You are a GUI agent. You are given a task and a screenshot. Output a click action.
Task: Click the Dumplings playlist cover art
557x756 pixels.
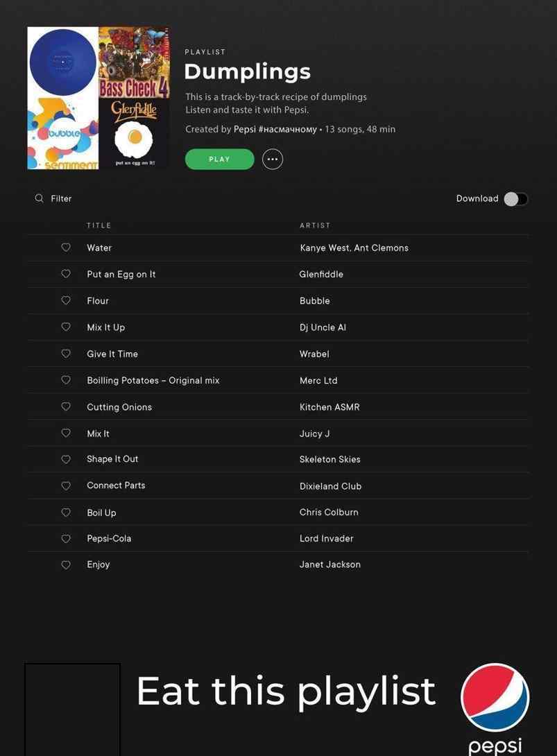(x=98, y=98)
